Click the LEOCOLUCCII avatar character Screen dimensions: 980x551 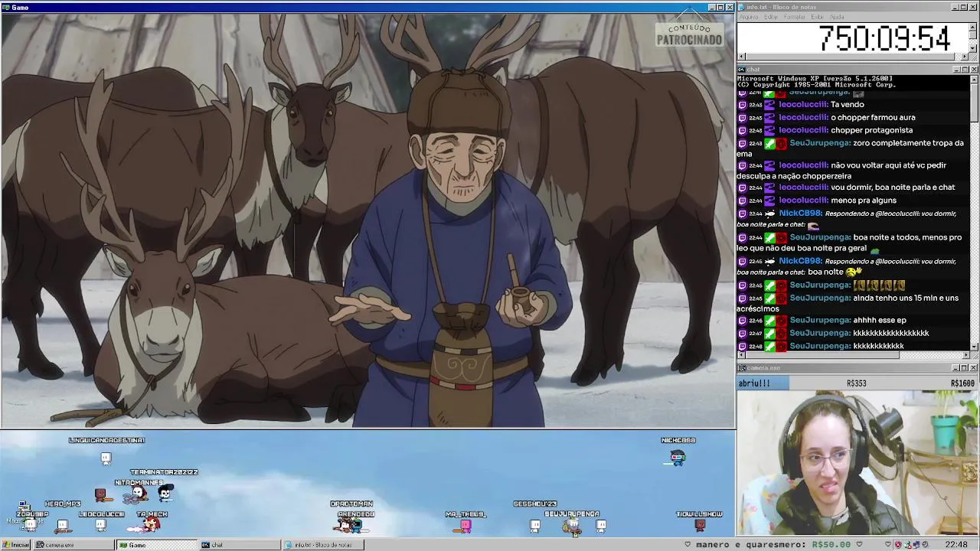[x=100, y=525]
